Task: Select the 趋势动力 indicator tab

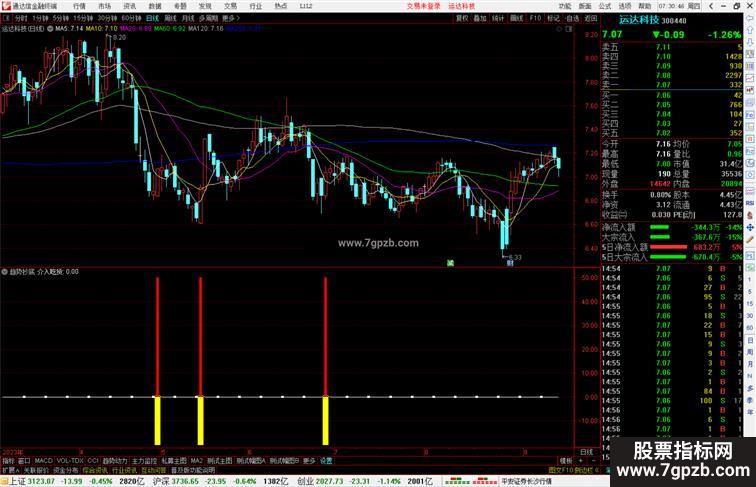Action: pyautogui.click(x=115, y=461)
